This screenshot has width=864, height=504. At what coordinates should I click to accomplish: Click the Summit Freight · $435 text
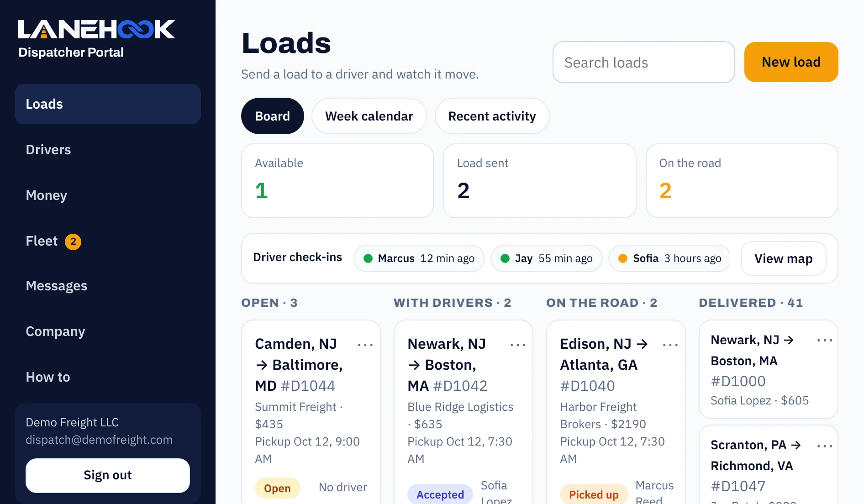(299, 415)
